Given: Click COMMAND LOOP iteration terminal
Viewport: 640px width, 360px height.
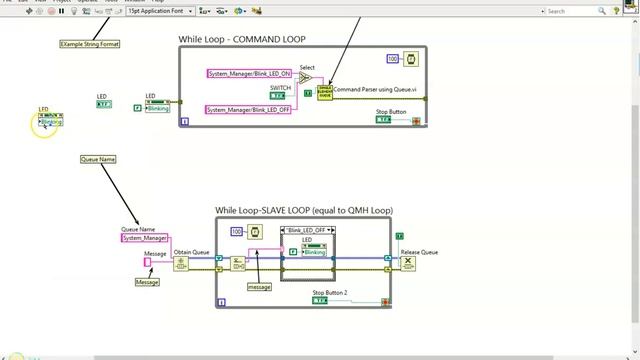Looking at the screenshot, I should tap(185, 121).
